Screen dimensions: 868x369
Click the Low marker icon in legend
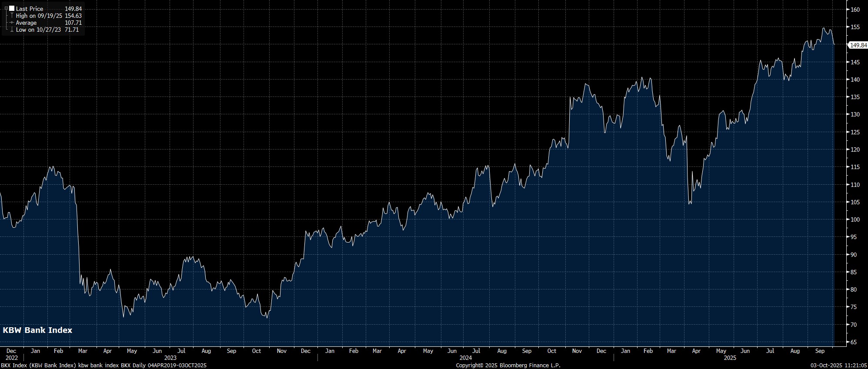12,30
